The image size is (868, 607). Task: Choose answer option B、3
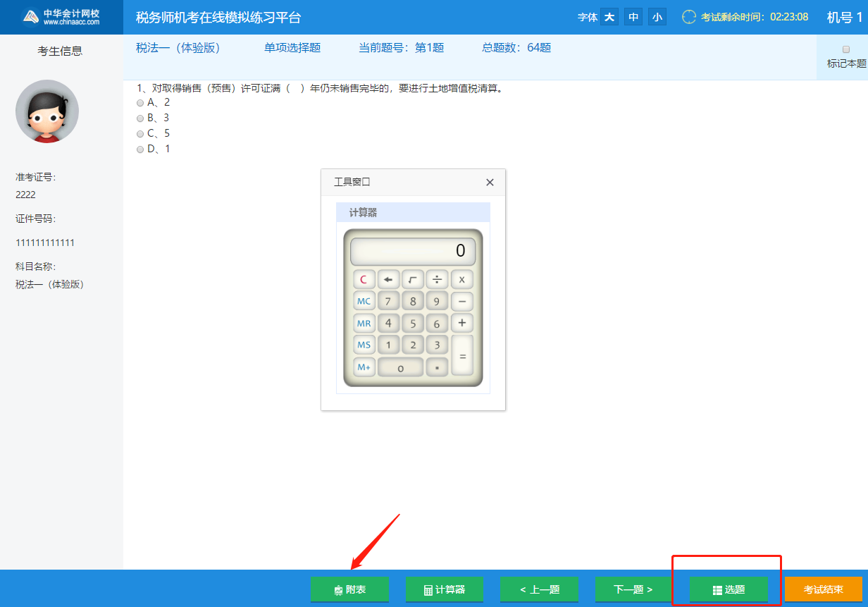(140, 118)
